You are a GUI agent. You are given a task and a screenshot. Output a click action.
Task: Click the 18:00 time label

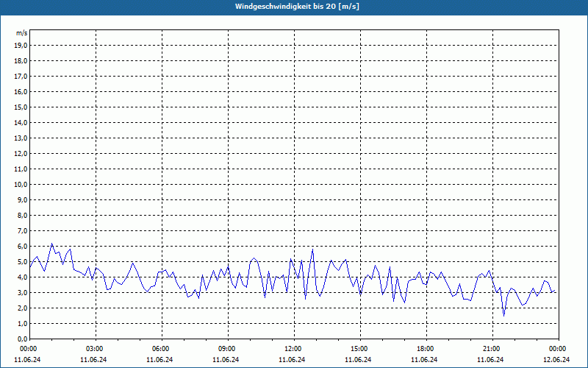[426, 349]
